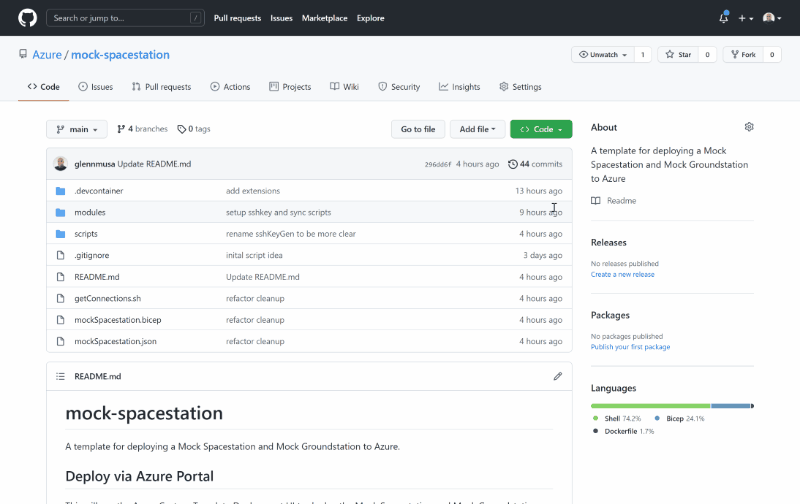
Task: Click Create a new release
Action: click(622, 274)
